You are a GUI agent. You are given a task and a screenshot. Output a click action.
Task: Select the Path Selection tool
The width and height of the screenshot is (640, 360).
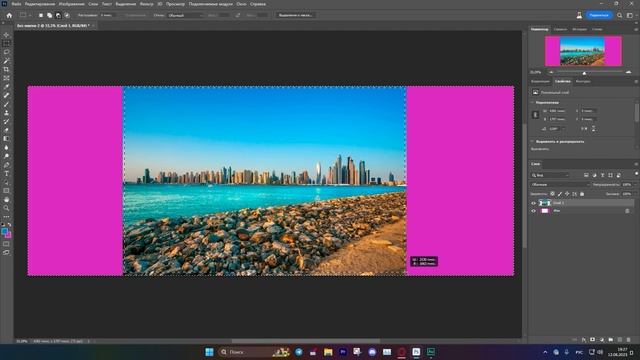6,182
